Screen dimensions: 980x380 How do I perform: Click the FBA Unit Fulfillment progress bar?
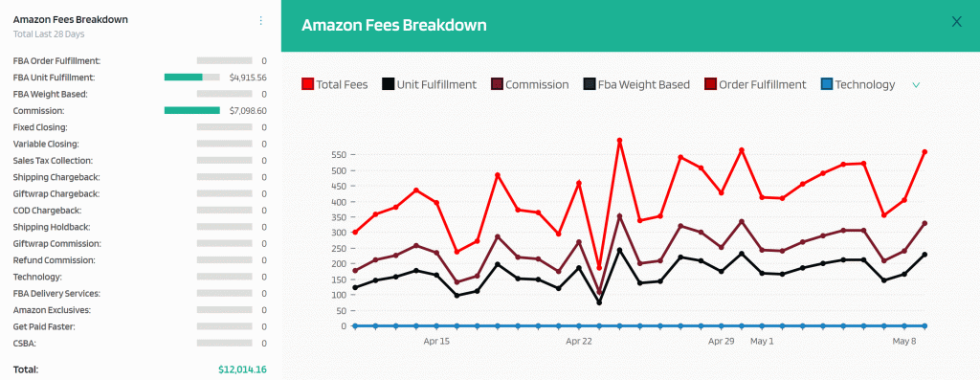[x=191, y=78]
